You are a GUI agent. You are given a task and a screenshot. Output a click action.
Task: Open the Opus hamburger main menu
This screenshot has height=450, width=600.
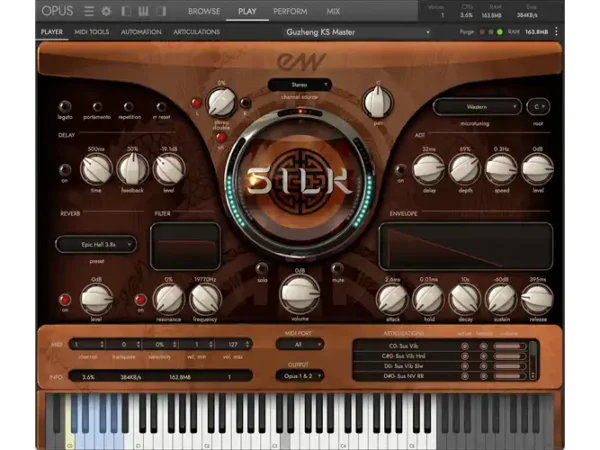tap(89, 11)
